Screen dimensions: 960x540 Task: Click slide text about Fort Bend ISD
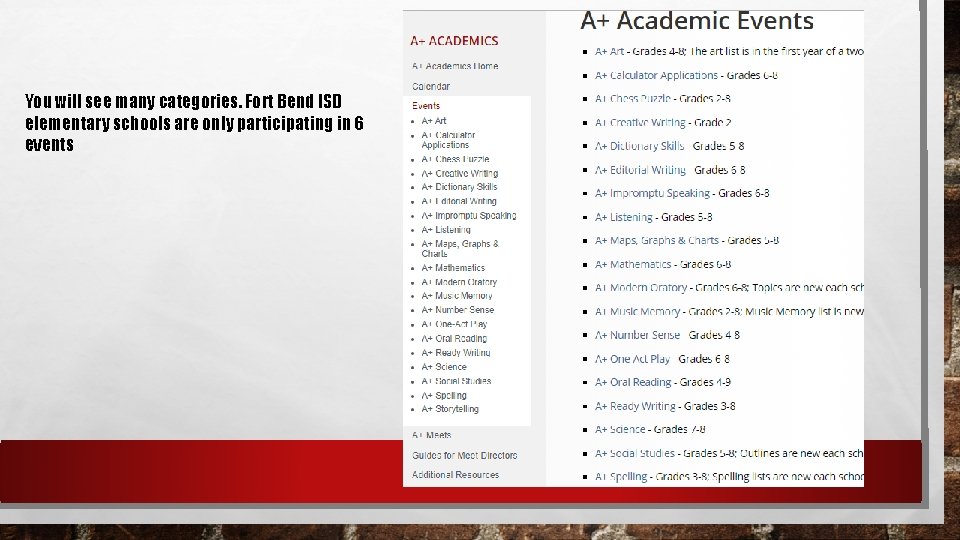pyautogui.click(x=194, y=122)
